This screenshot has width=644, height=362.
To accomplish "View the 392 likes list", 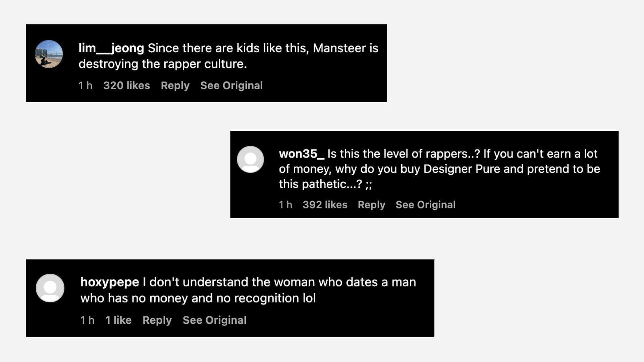I will pos(325,205).
